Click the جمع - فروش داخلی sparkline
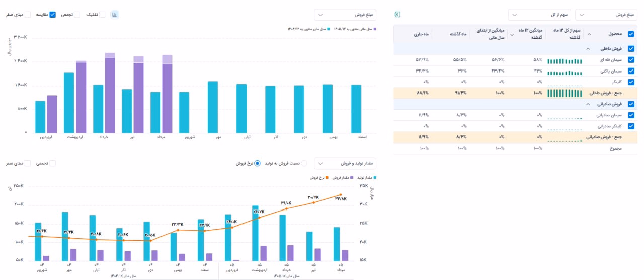 click(x=564, y=93)
